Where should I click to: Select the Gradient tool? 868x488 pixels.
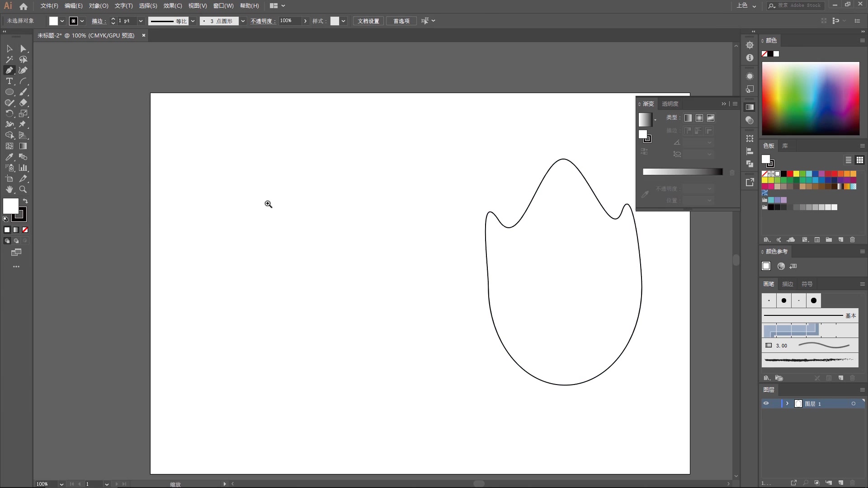(x=23, y=146)
